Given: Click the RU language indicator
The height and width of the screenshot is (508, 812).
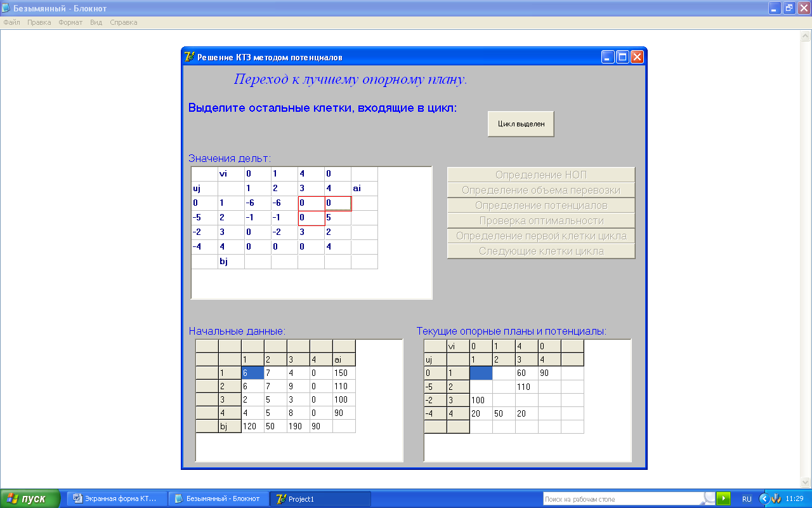Looking at the screenshot, I should point(747,499).
